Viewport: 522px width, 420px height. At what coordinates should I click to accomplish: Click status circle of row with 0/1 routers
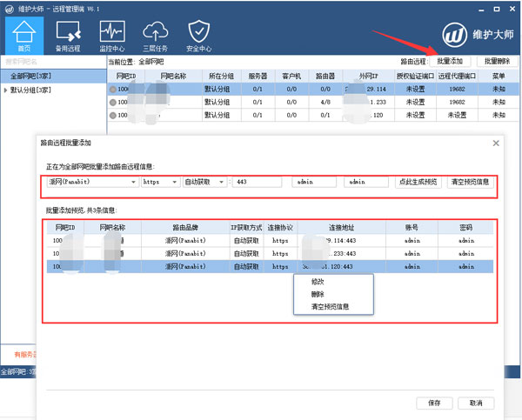point(113,115)
